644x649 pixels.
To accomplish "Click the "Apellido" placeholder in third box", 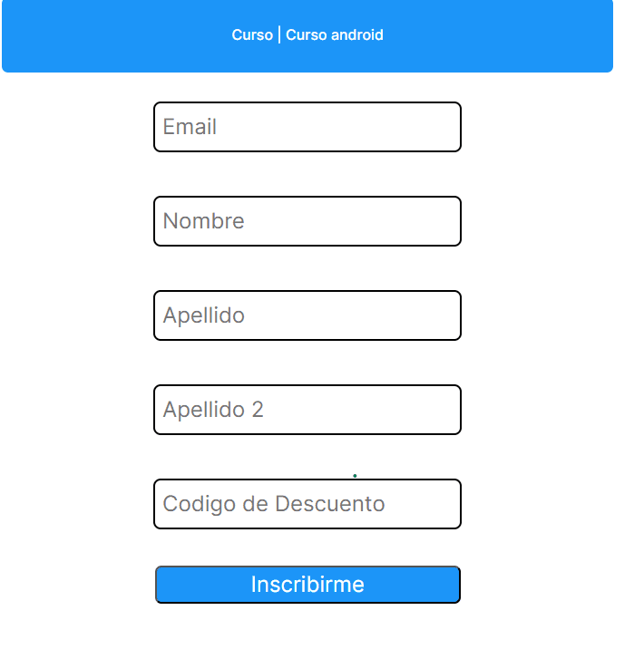I will pos(203,315).
